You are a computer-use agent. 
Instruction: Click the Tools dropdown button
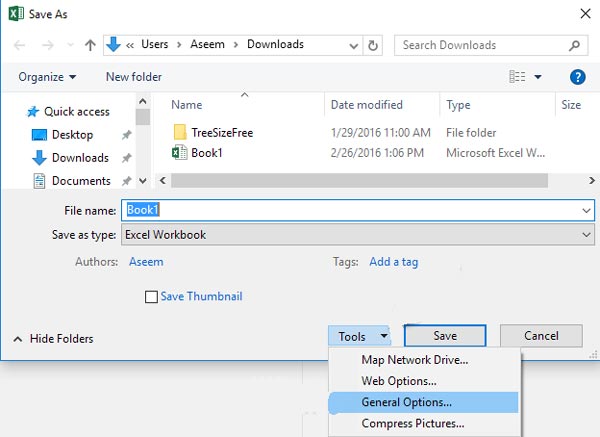tap(359, 336)
